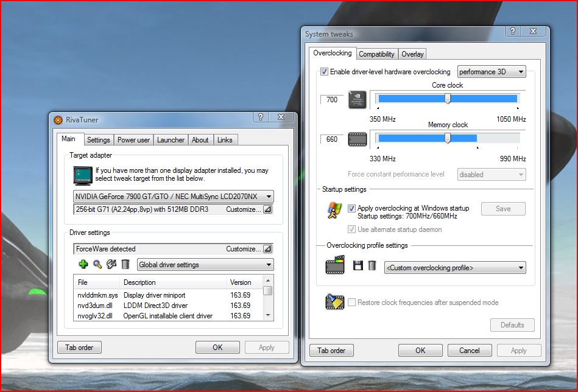Click the Description column header

(172, 282)
